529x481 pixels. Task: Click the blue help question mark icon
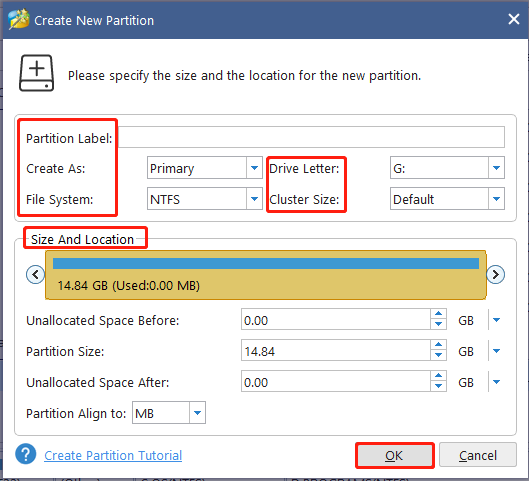[26, 454]
